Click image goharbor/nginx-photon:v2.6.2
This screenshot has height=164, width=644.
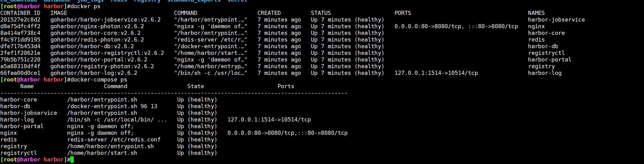coord(97,26)
